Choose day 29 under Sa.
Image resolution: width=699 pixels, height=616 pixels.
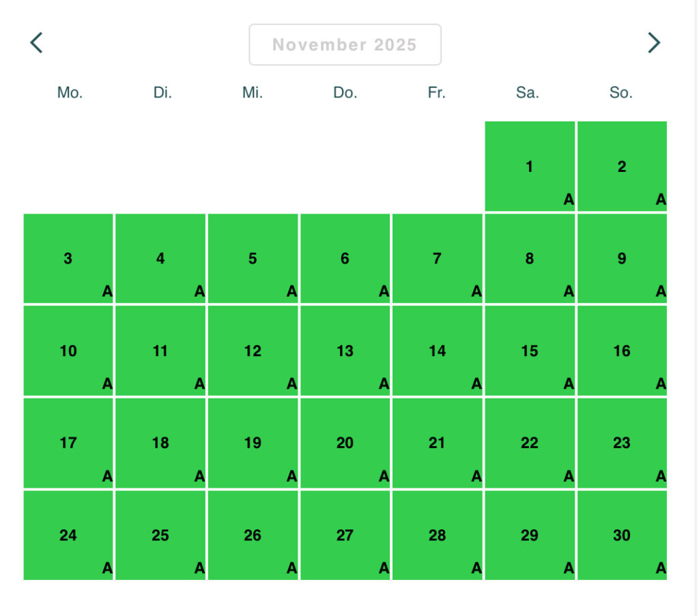tap(530, 535)
